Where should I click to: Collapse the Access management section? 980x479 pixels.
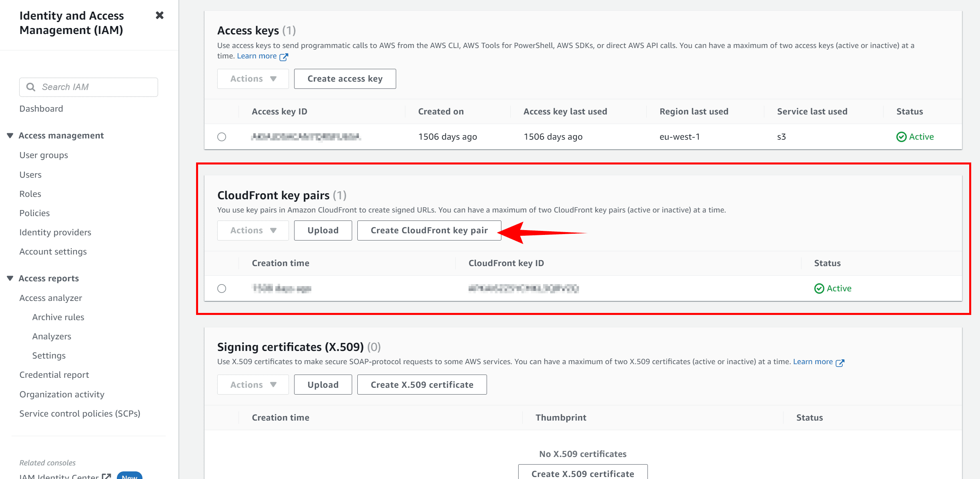tap(10, 136)
